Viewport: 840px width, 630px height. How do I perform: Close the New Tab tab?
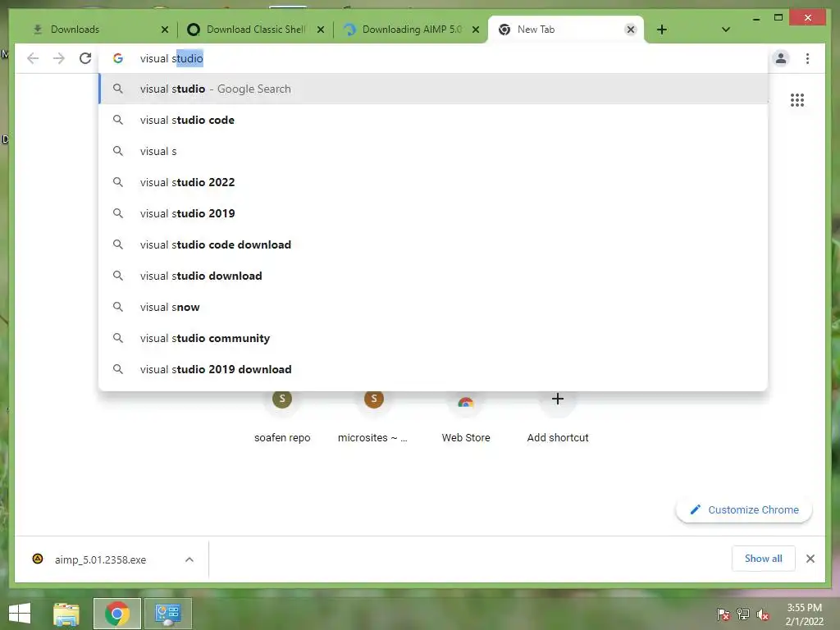point(631,30)
